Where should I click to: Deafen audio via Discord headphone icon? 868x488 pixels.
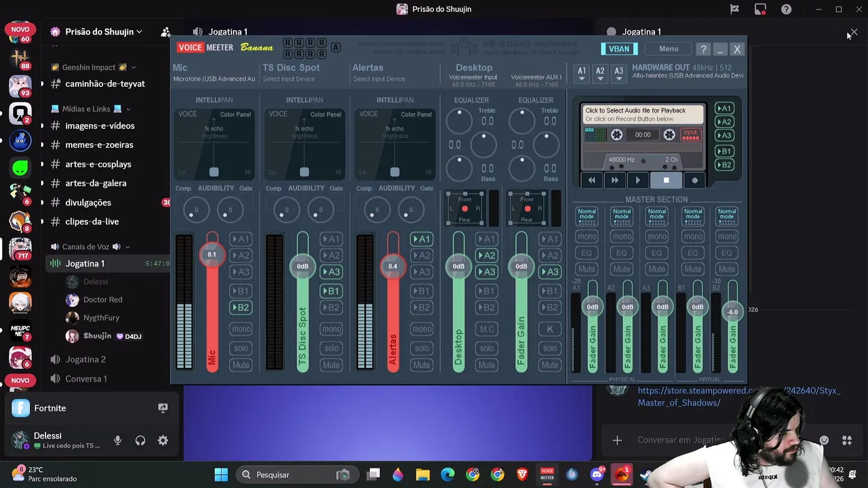click(140, 441)
